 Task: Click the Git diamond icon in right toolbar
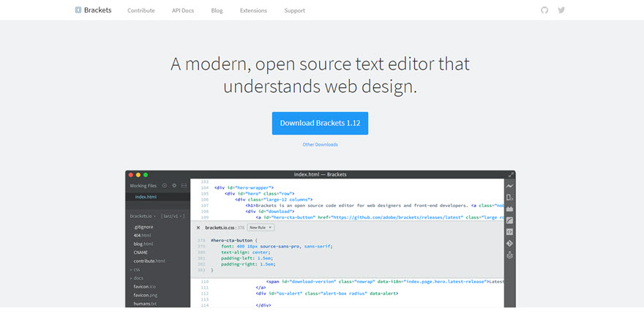[509, 243]
